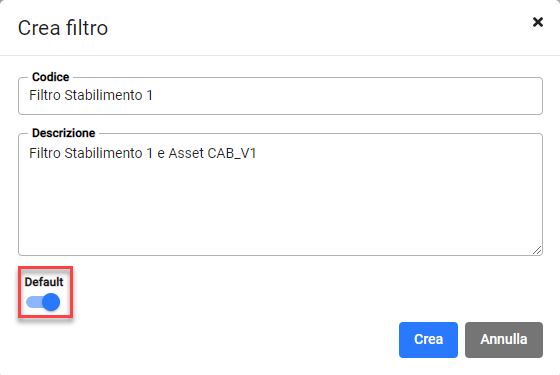
Task: Toggle the Default switch off
Action: (x=43, y=302)
